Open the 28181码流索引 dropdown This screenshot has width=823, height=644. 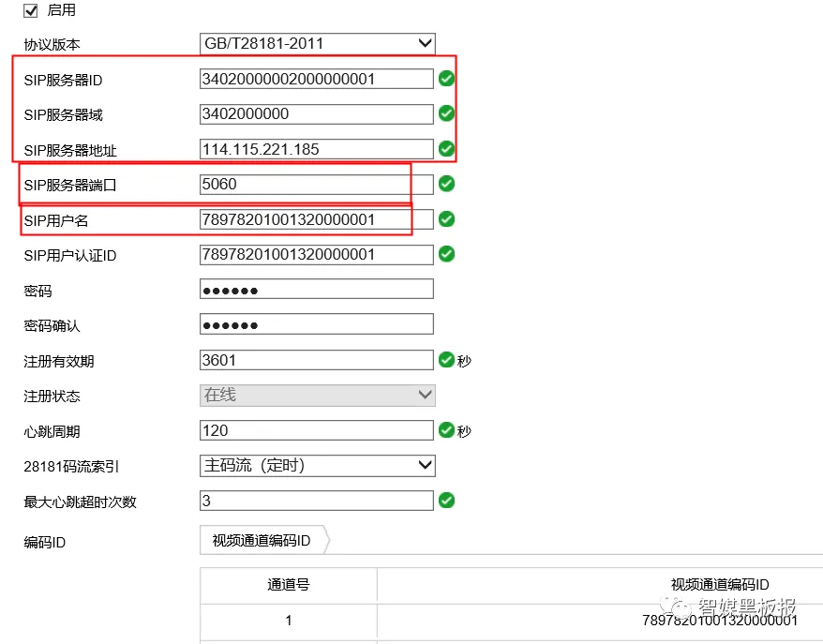[x=318, y=466]
